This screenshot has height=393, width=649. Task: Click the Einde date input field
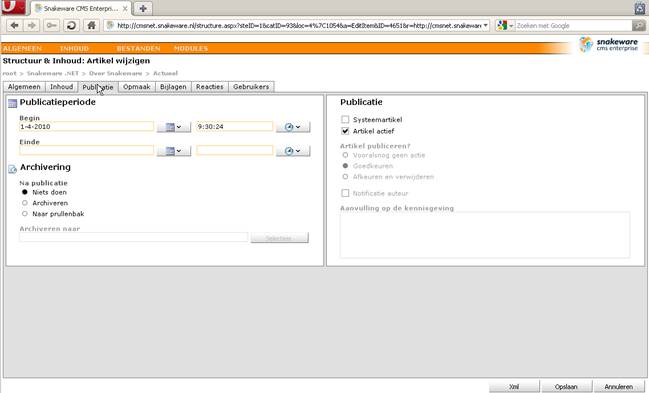(87, 150)
